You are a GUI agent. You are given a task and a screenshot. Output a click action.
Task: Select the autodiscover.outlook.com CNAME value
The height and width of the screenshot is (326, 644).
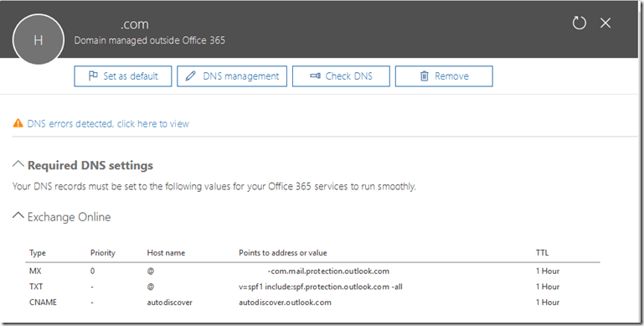pos(285,303)
